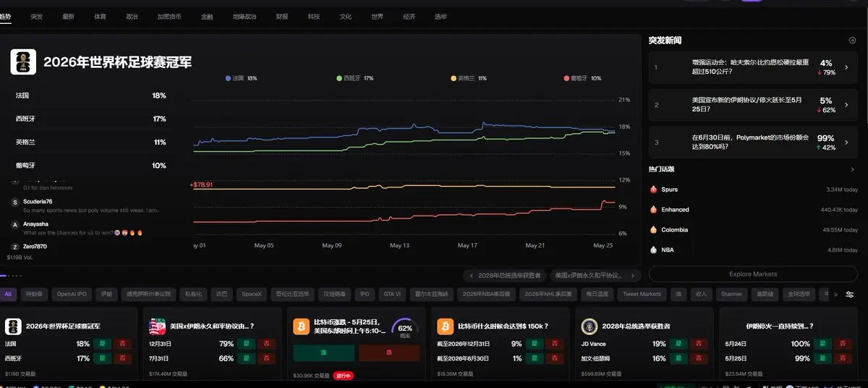
Task: Go to previous market with left chevron before 2028年总统选举获胜者
Action: click(x=472, y=276)
